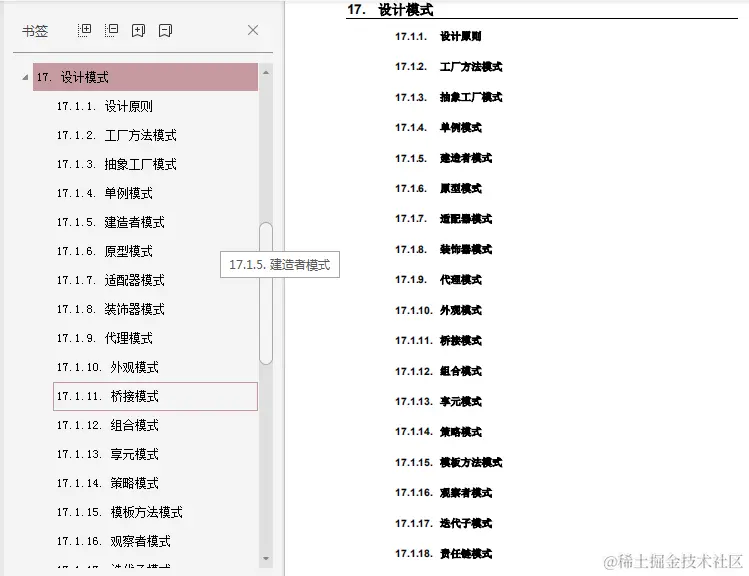Click page entry 17.1.16. 观察者模式
749x576 pixels.
click(x=443, y=493)
